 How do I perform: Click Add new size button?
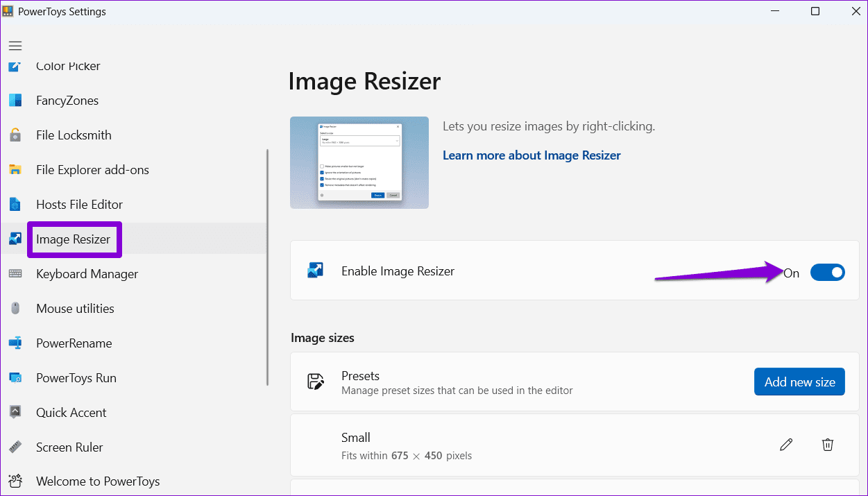[799, 382]
